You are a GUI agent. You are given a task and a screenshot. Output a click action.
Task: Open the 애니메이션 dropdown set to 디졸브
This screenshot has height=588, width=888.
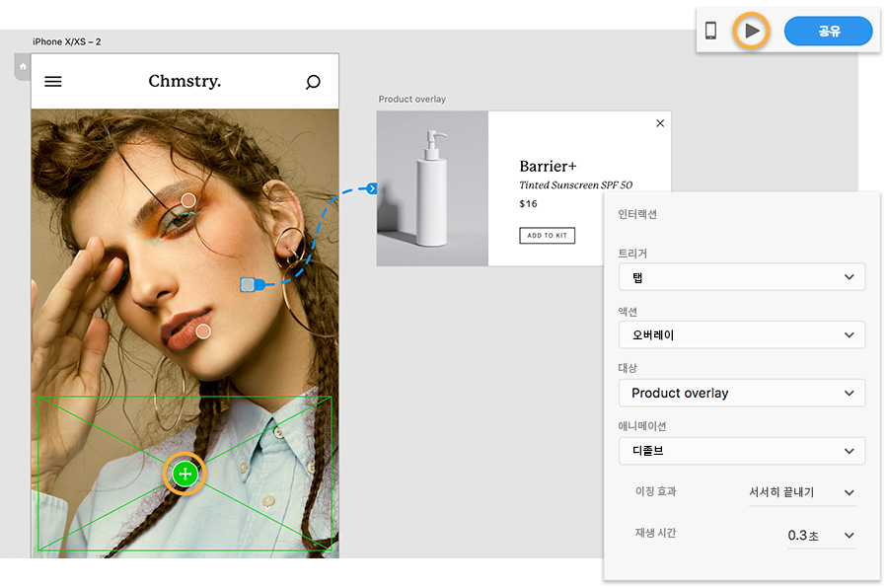click(741, 451)
